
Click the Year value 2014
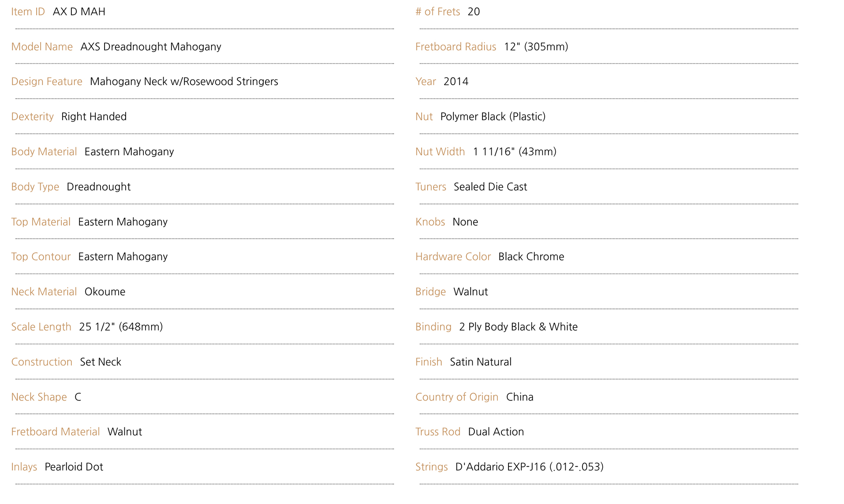(456, 82)
